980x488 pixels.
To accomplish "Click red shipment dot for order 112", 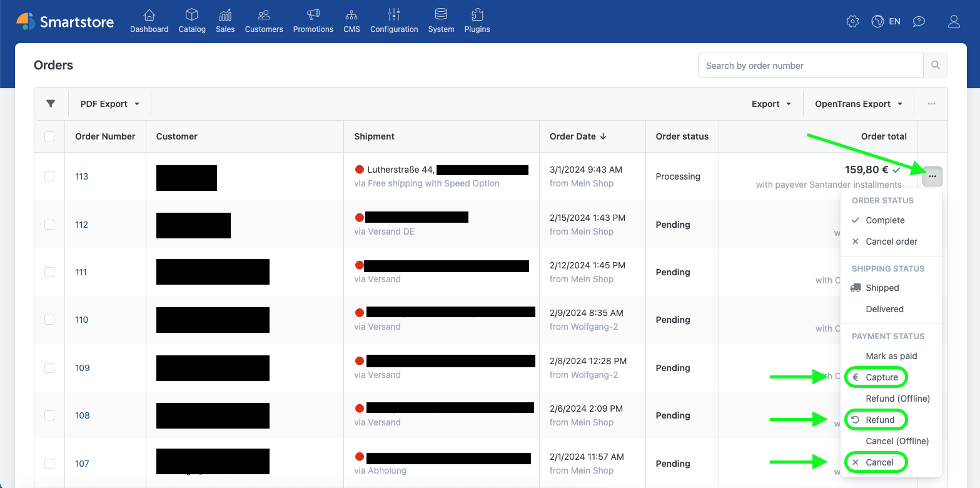I will pos(360,218).
